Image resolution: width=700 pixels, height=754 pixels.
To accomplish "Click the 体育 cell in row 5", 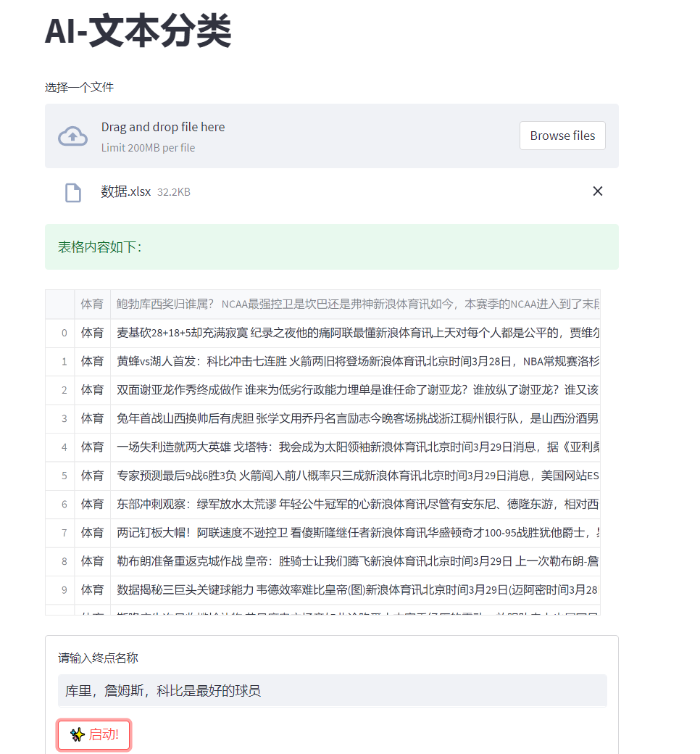I will point(92,476).
